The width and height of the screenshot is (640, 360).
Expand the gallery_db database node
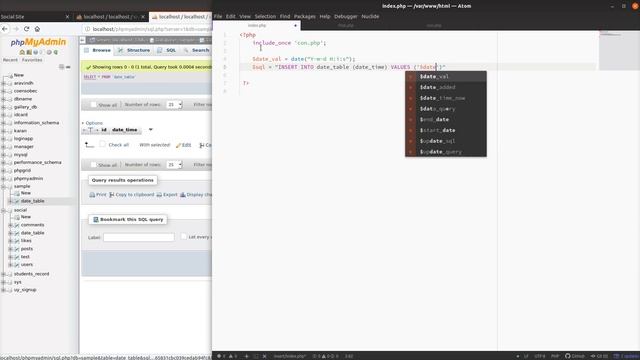pos(4,107)
